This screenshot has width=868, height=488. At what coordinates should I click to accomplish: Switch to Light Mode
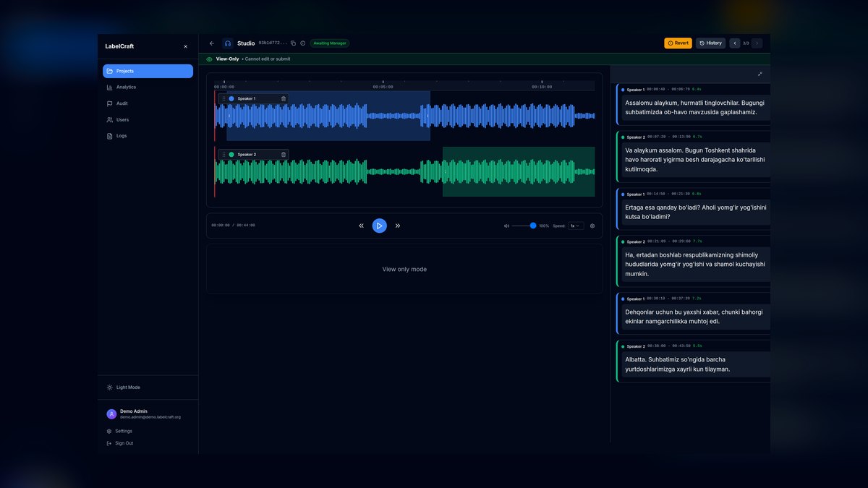[148, 388]
